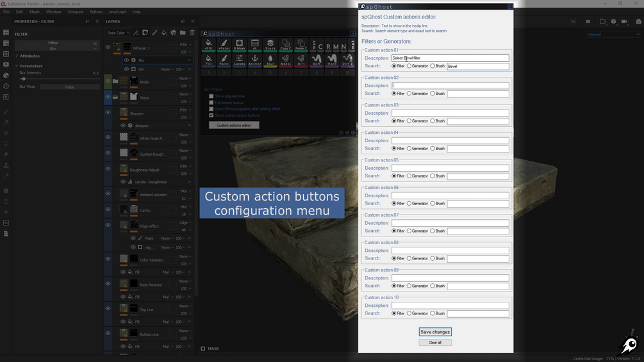Click the Levels icon in spGhost
The width and height of the screenshot is (644, 362).
(x=240, y=60)
